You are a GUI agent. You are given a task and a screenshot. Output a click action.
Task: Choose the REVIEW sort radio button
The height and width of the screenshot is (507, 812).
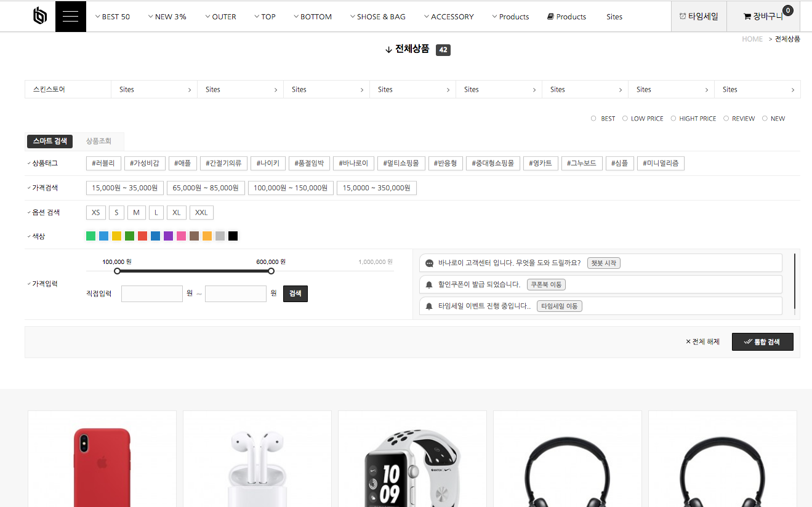tap(726, 119)
